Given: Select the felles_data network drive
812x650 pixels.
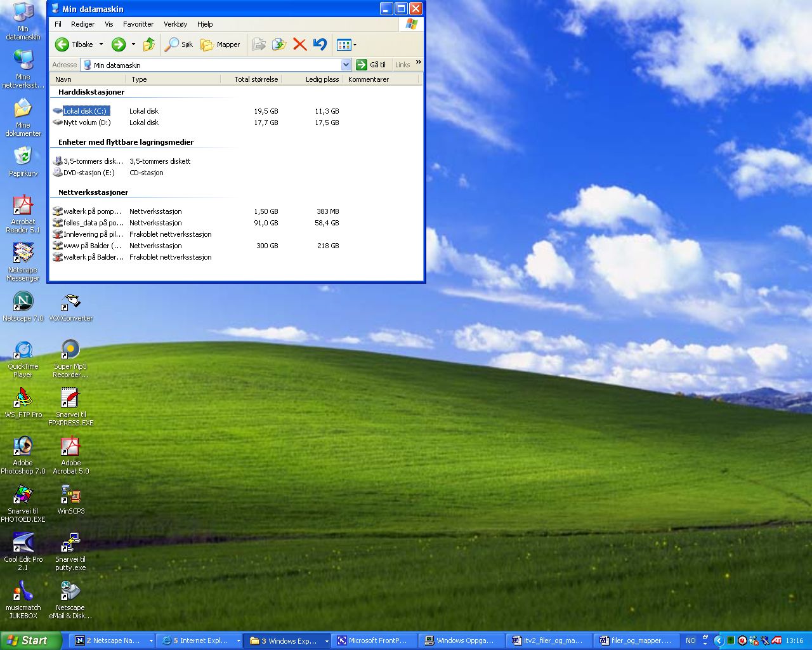Looking at the screenshot, I should tap(88, 223).
